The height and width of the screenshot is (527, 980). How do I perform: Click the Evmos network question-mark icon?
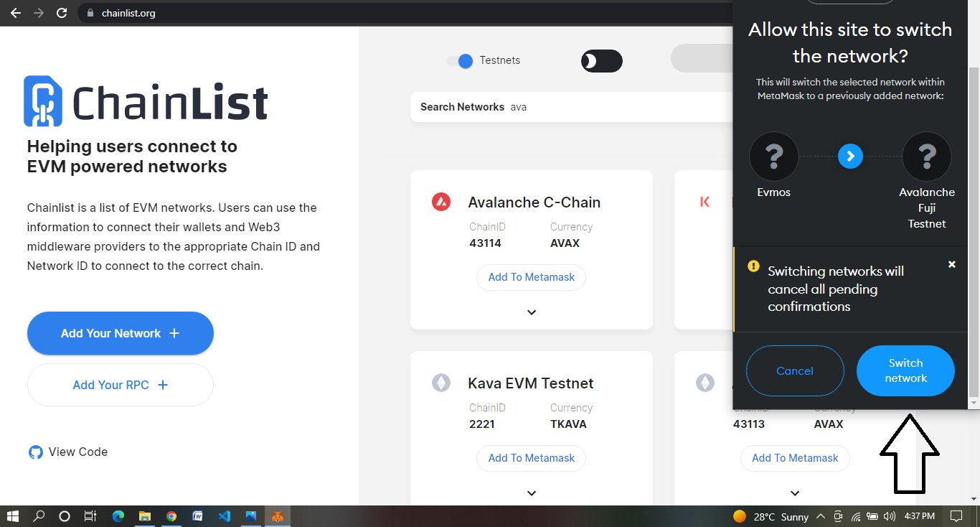(773, 156)
